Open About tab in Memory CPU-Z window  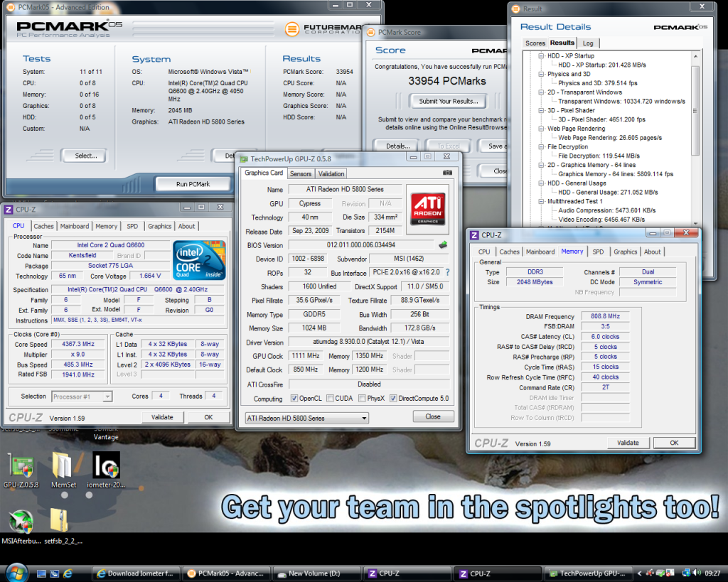pyautogui.click(x=652, y=252)
